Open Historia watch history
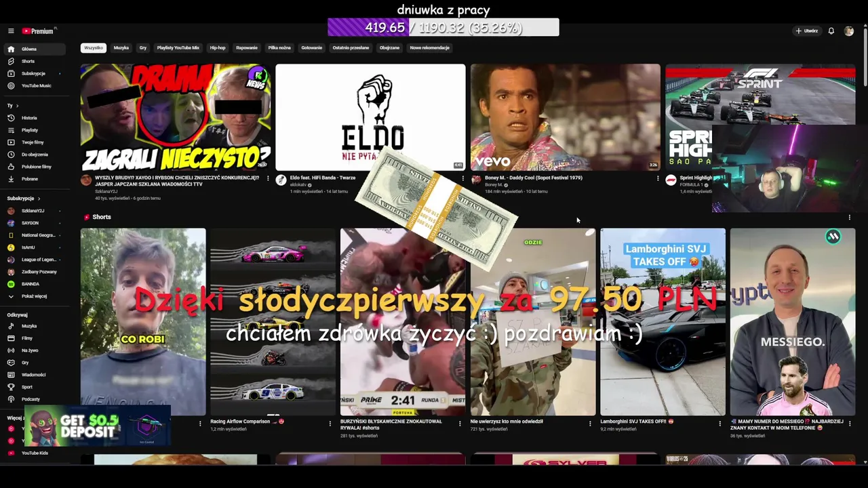Screen dimensions: 868x488 click(x=36, y=118)
